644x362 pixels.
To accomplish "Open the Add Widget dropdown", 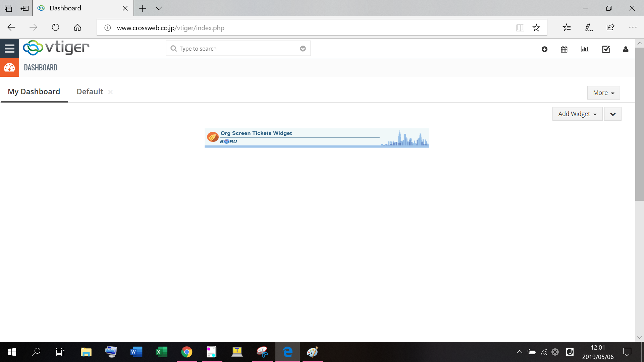I will [577, 114].
